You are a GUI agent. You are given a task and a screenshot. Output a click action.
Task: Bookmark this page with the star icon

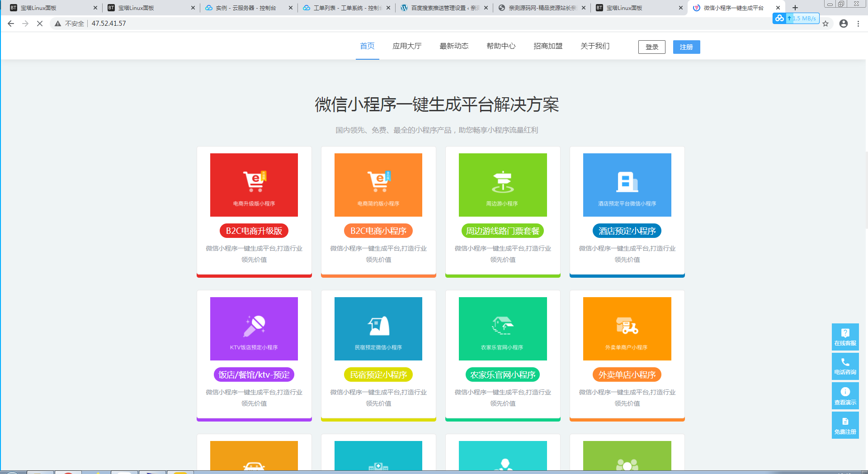click(x=826, y=24)
